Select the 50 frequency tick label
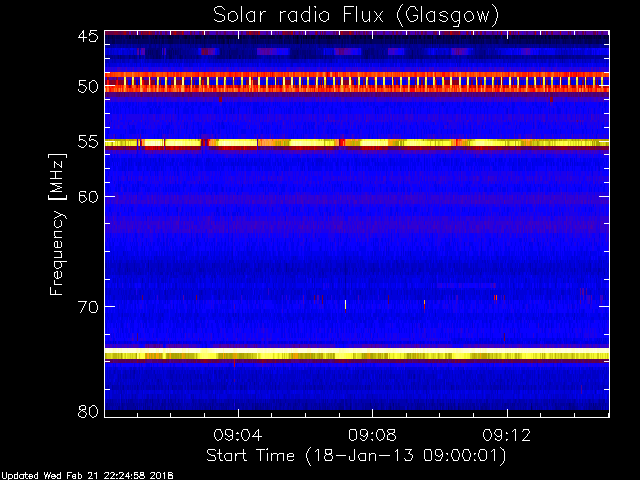This screenshot has height=480, width=640. (88, 87)
